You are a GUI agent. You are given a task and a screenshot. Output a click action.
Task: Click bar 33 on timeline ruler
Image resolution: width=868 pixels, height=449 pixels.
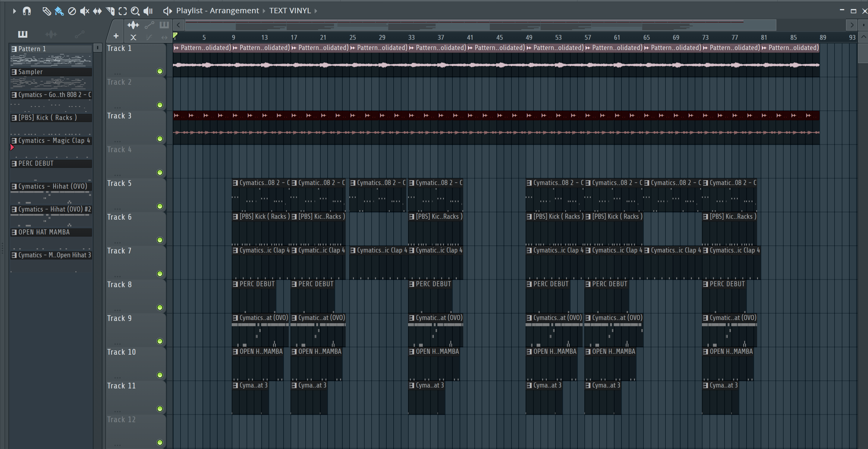click(411, 37)
